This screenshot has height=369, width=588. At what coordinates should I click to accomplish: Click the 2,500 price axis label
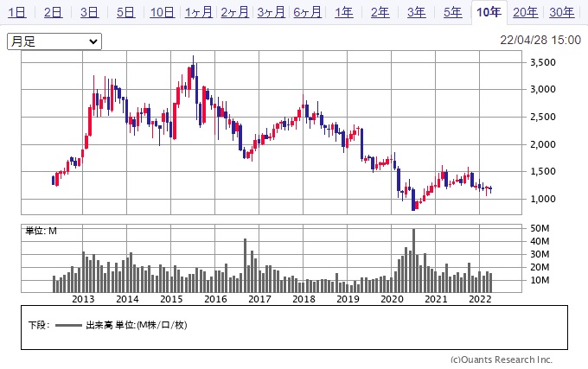tap(543, 117)
